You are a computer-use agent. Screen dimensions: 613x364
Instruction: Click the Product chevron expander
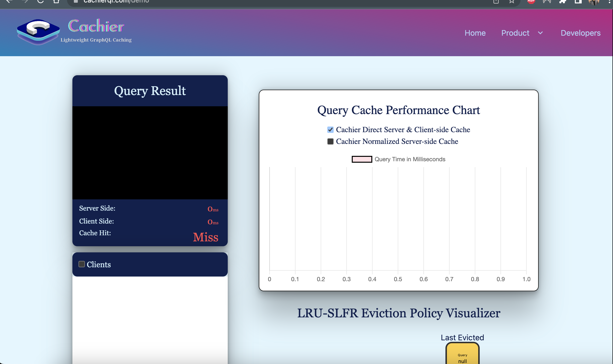540,32
